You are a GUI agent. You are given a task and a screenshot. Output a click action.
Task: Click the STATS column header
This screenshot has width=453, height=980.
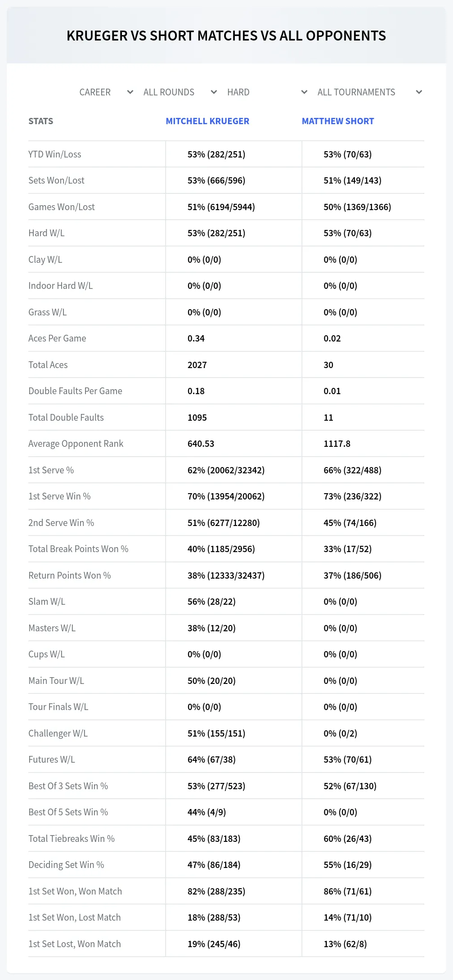[40, 121]
